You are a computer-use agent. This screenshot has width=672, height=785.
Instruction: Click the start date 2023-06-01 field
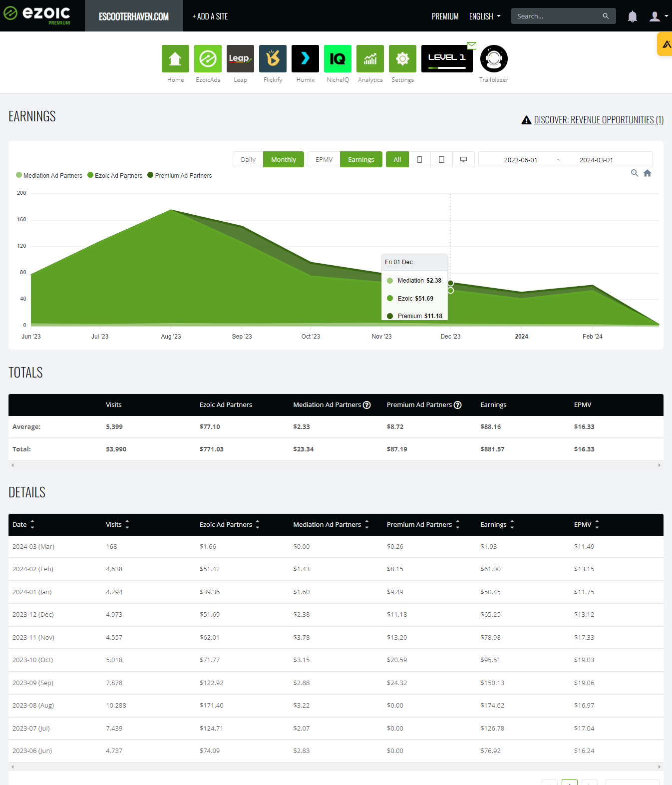[x=520, y=160]
